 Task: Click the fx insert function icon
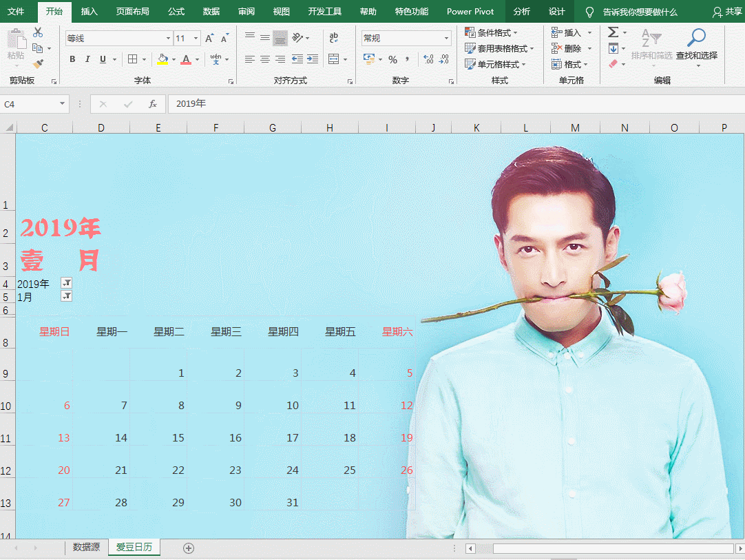[x=153, y=104]
